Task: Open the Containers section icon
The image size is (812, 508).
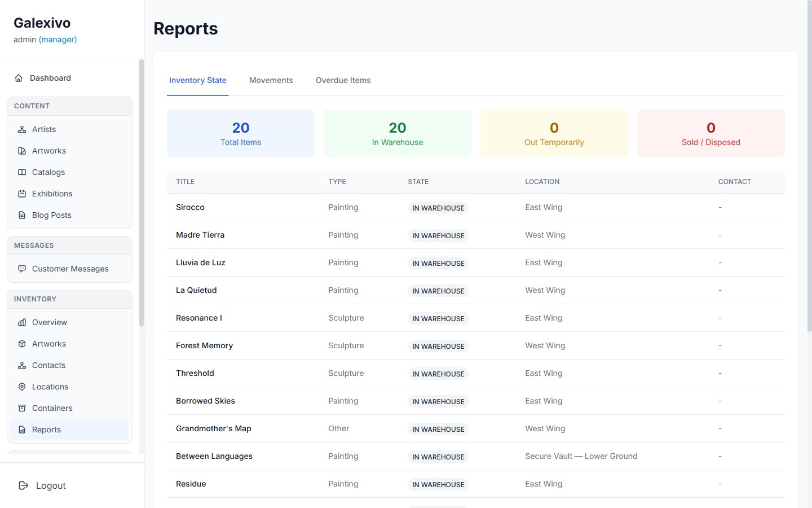Action: [x=21, y=408]
